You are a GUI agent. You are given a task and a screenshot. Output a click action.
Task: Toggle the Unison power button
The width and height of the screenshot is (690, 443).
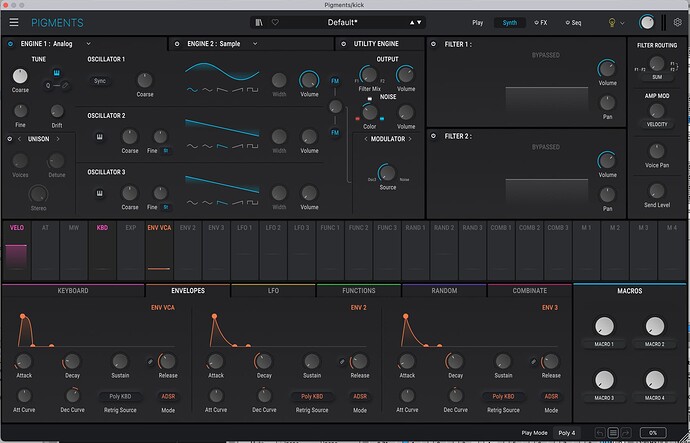tap(10, 139)
